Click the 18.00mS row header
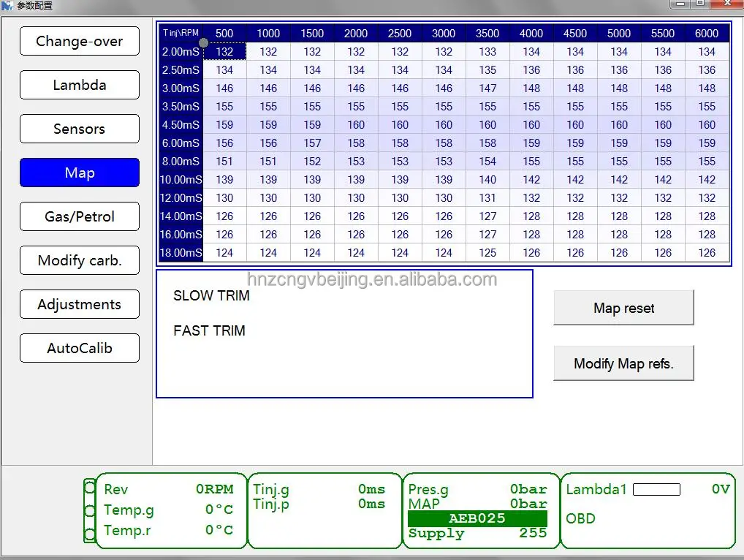 pyautogui.click(x=181, y=253)
